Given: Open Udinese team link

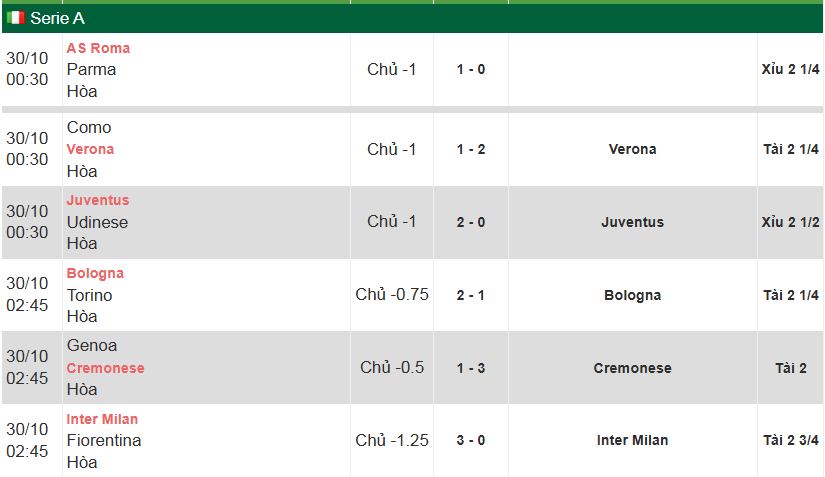Looking at the screenshot, I should pyautogui.click(x=97, y=222).
